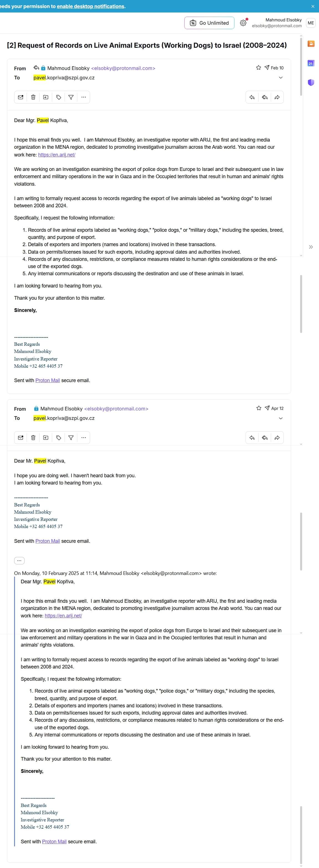Viewport: 319px width, 868px height.
Task: Click Reply all icon in second message
Action: pyautogui.click(x=264, y=437)
